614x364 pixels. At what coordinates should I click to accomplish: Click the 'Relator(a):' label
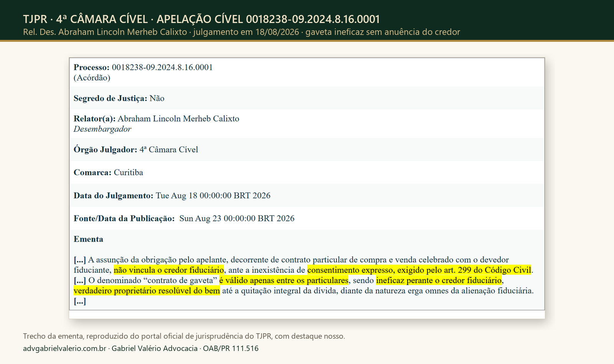[94, 119]
